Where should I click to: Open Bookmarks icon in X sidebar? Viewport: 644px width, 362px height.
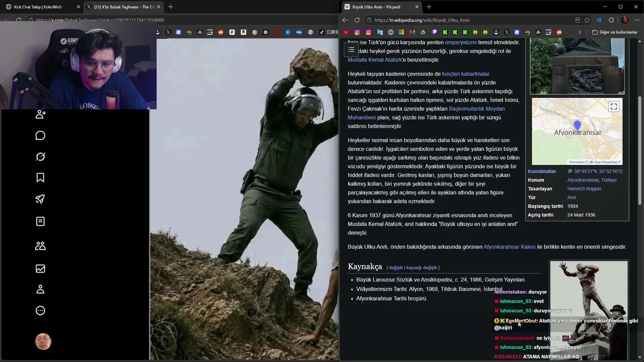41,177
